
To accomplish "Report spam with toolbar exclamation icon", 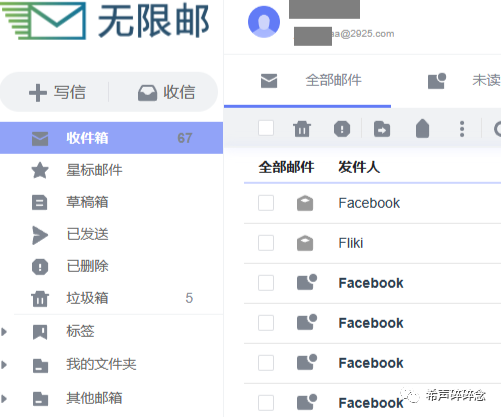I will click(x=342, y=129).
